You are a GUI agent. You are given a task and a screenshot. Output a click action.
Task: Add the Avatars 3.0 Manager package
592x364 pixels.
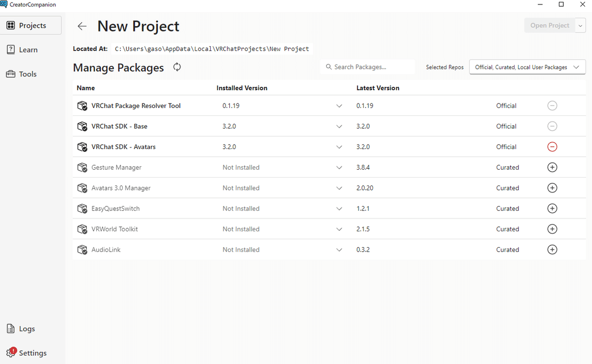553,188
